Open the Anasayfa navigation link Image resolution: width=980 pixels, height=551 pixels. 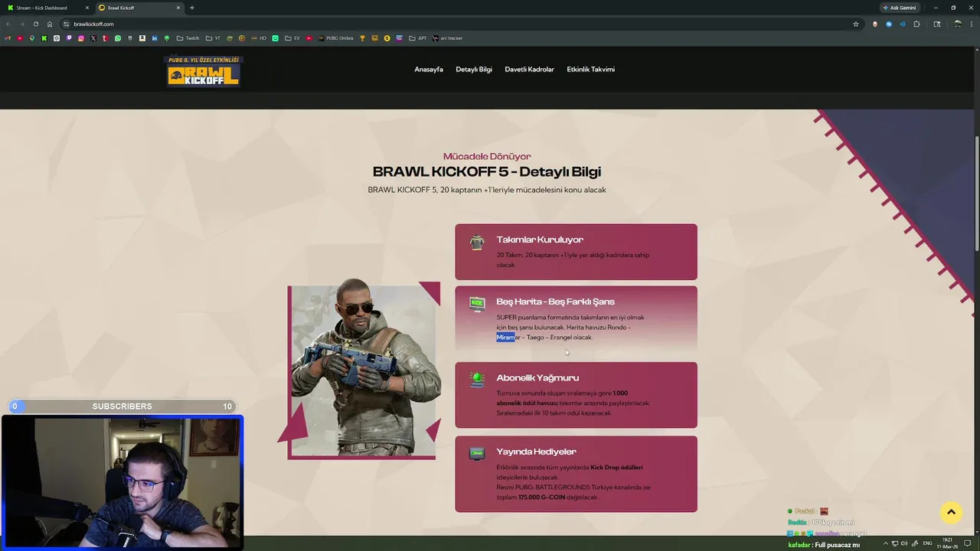(x=429, y=70)
